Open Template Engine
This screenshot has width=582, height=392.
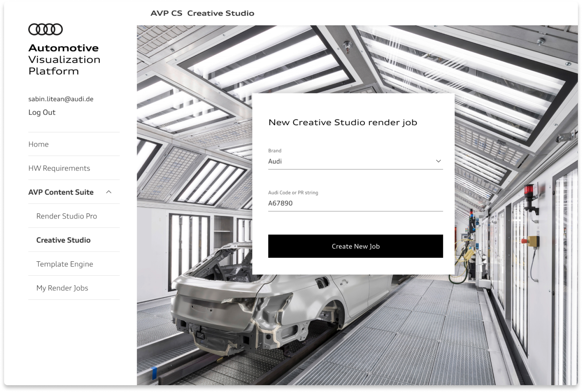coord(65,264)
